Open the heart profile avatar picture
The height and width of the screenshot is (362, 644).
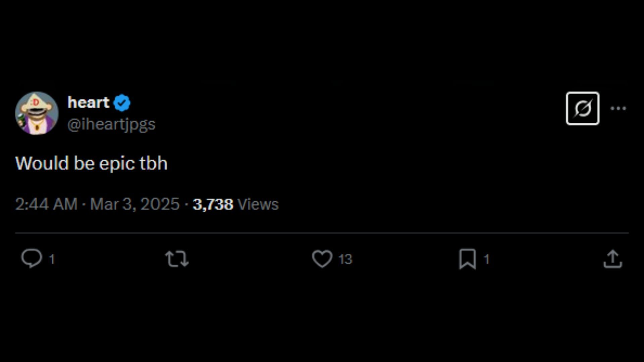37,113
